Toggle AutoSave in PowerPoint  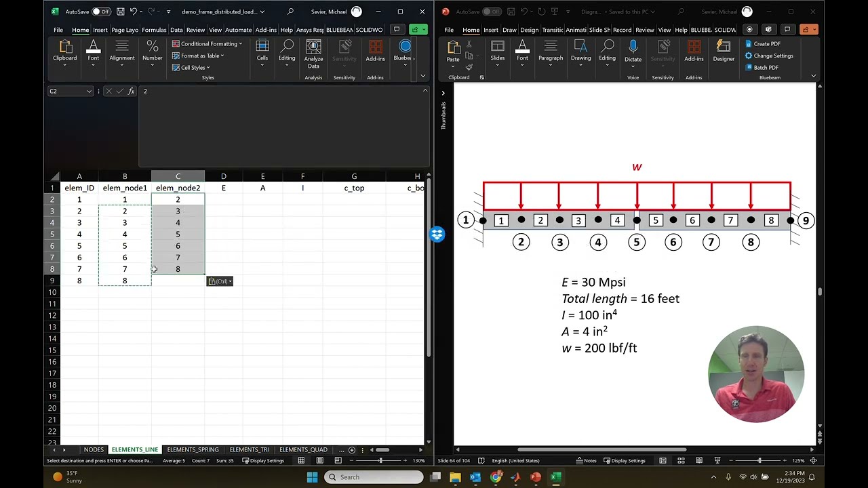click(x=492, y=12)
